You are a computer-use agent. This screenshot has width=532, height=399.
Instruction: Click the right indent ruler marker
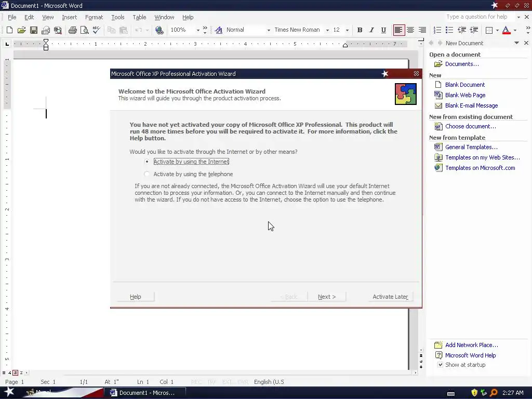[x=345, y=45]
